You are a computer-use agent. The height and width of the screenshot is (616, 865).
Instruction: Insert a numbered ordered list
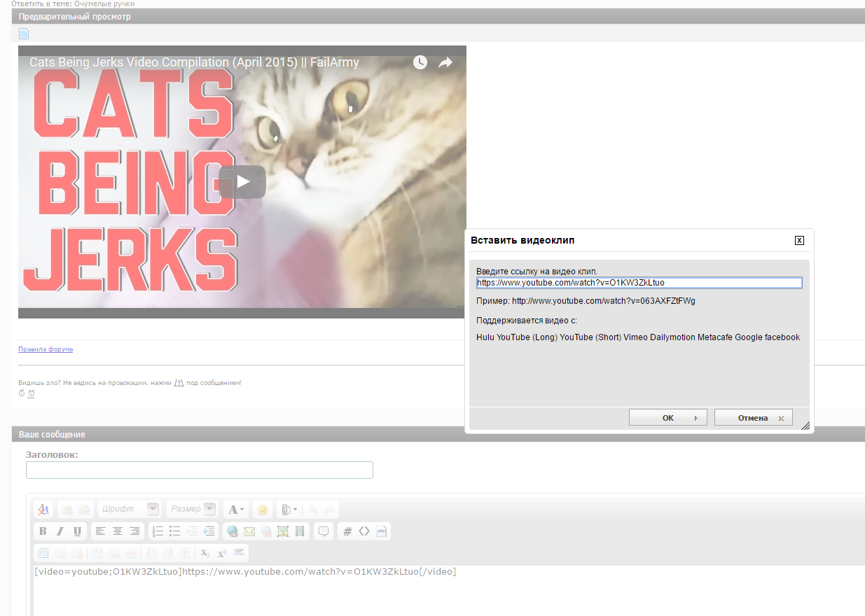tap(158, 531)
